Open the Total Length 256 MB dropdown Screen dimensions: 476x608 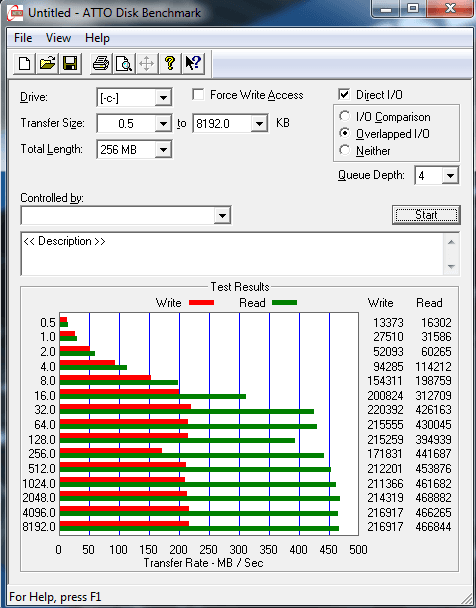click(163, 150)
